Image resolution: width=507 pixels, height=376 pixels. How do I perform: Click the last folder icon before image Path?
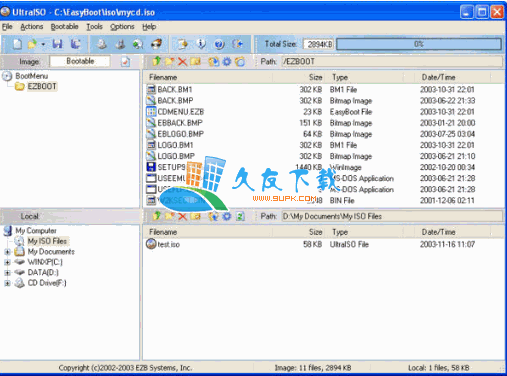tap(240, 61)
